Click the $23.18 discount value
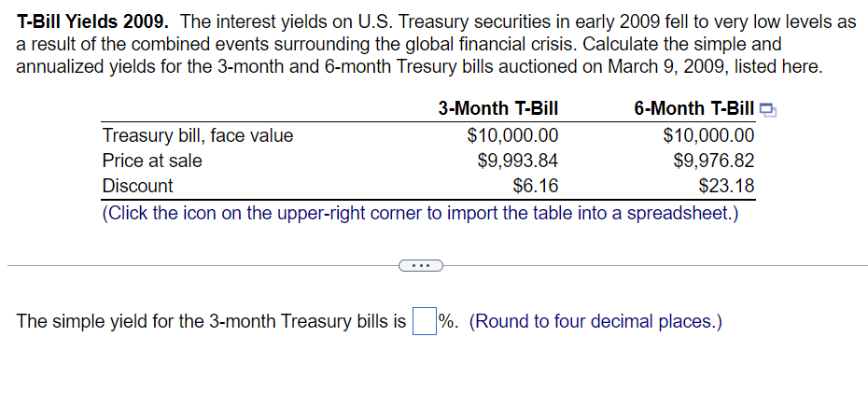 tap(726, 186)
